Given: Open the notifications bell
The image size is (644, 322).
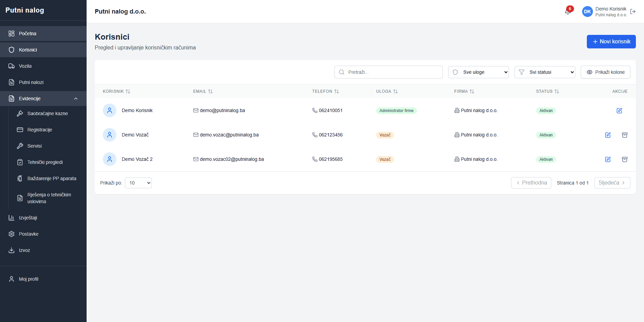Looking at the screenshot, I should (568, 12).
